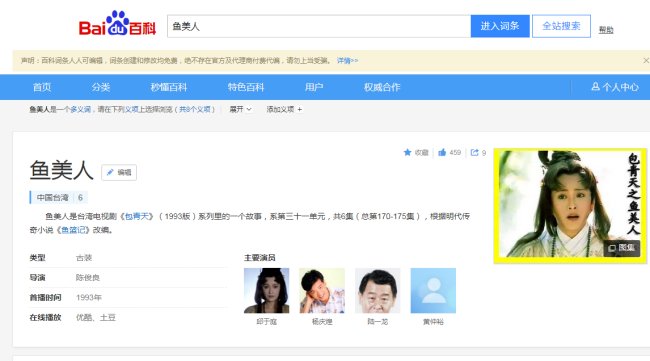Click the 鱼美人 entry title heading
Image resolution: width=650 pixels, height=361 pixels.
tap(61, 170)
